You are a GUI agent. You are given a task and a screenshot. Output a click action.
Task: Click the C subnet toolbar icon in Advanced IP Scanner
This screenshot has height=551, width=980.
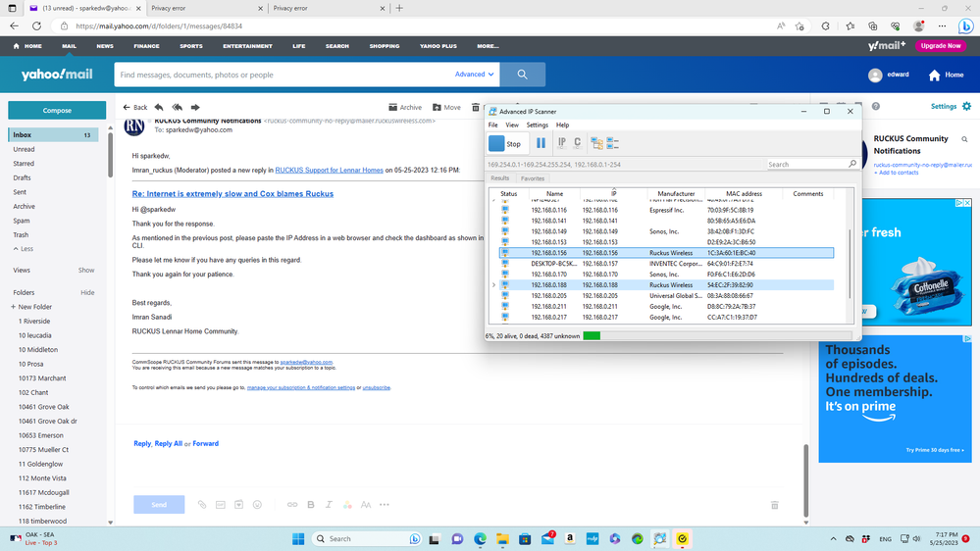tap(577, 143)
